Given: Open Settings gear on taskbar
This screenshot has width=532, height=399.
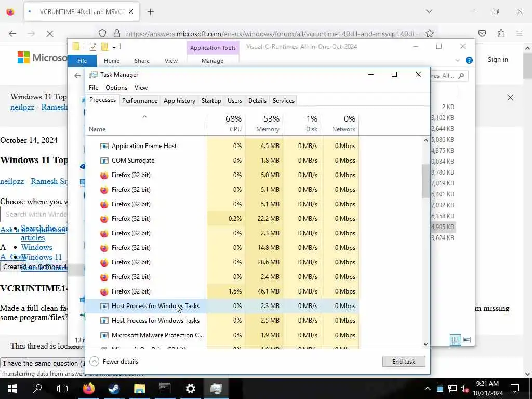Looking at the screenshot, I should pyautogui.click(x=191, y=389).
